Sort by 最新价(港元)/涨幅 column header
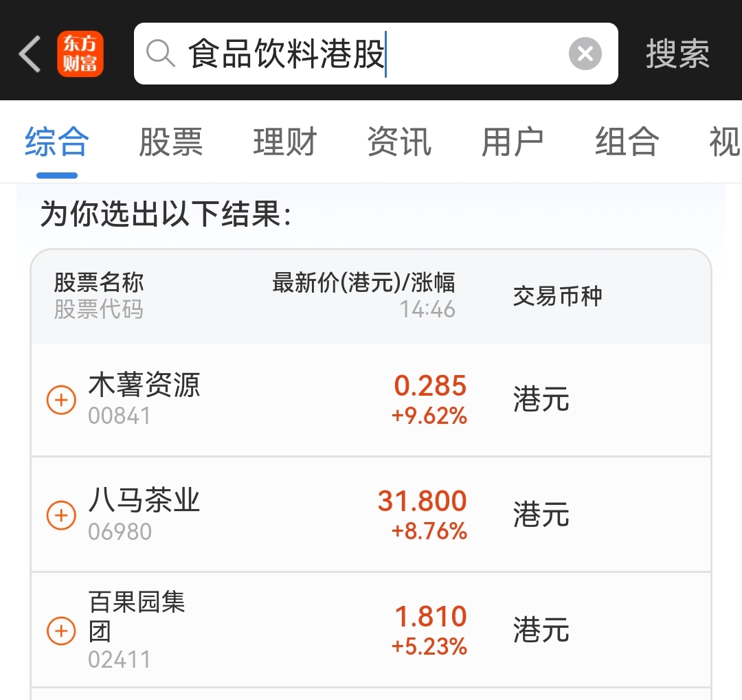Screen dimensions: 742x700 point(363,282)
